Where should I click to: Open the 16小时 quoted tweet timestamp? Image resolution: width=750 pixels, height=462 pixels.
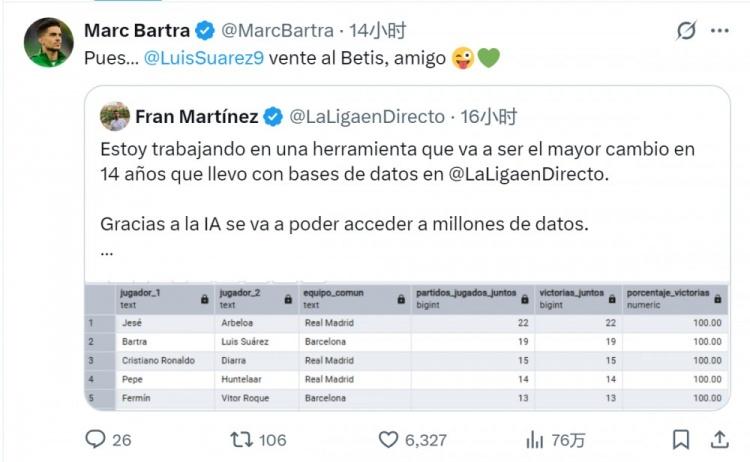pyautogui.click(x=489, y=117)
